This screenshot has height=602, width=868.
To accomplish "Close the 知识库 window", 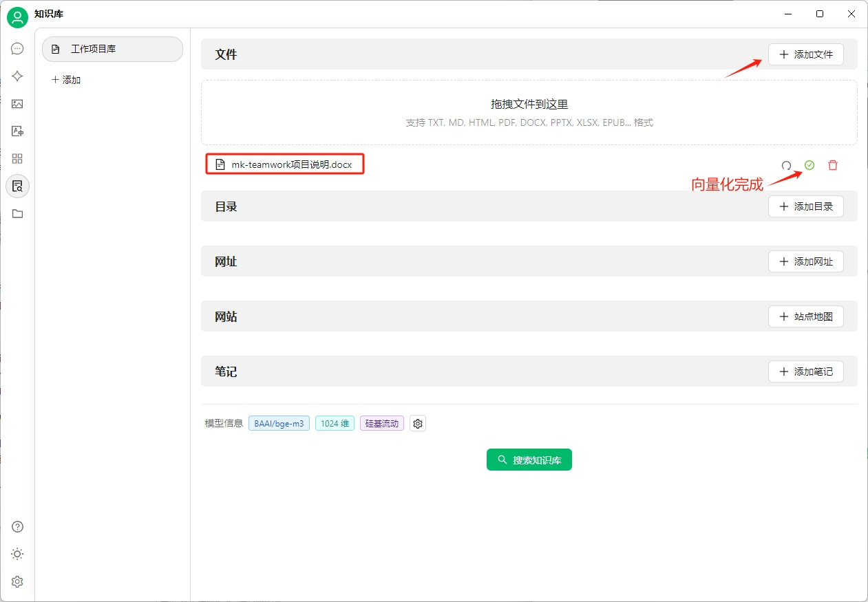I will point(851,14).
